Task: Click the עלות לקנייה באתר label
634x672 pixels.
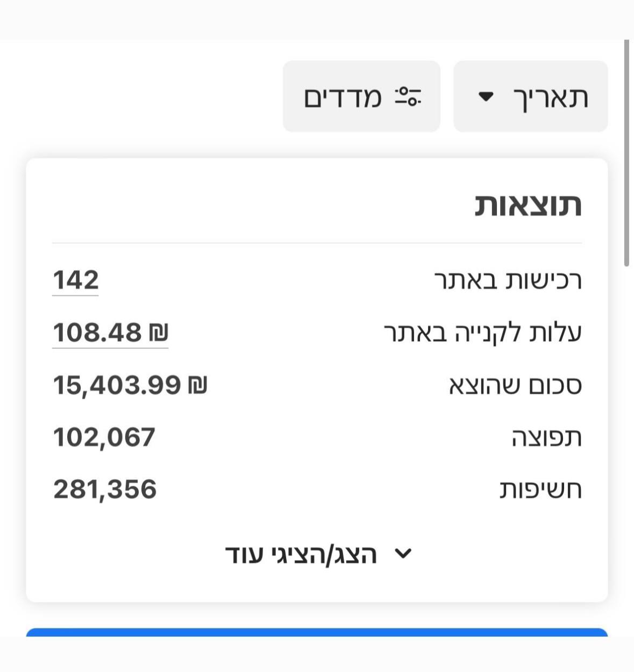Action: tap(482, 333)
